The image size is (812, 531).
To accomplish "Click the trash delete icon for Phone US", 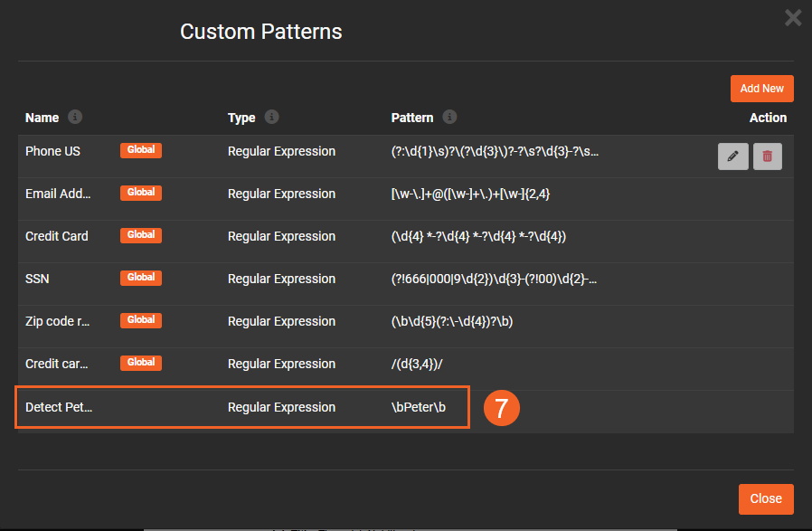I will pyautogui.click(x=768, y=156).
